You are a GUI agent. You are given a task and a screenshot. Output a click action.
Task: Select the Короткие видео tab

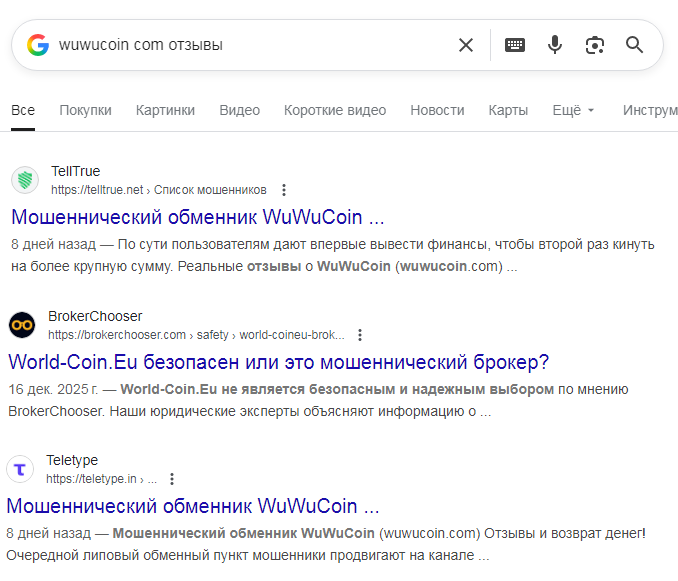pyautogui.click(x=334, y=110)
